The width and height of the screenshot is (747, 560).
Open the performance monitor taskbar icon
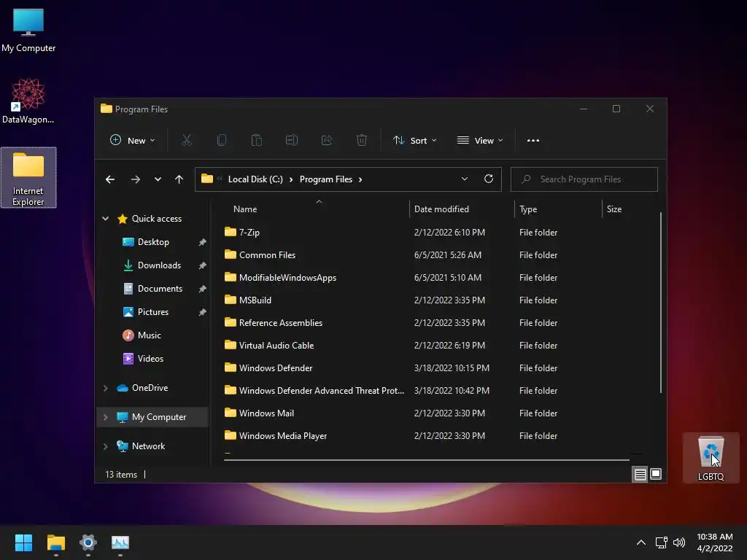click(120, 542)
